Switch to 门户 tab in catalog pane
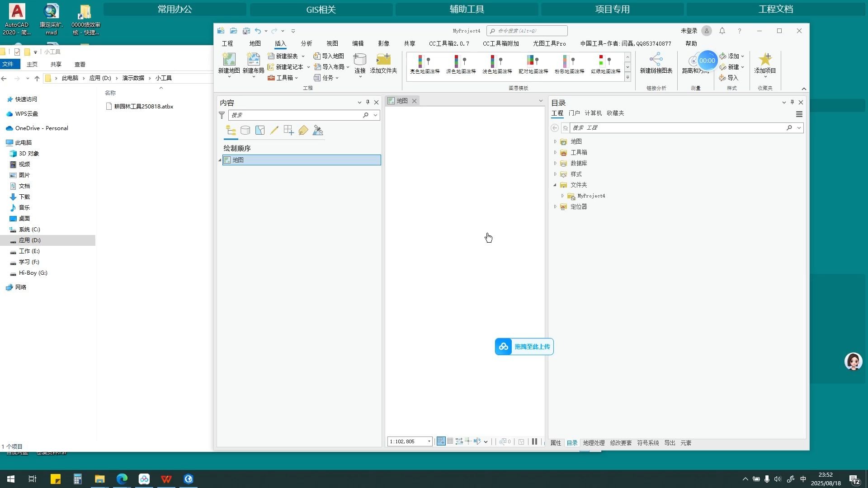The width and height of the screenshot is (868, 488). pos(574,113)
